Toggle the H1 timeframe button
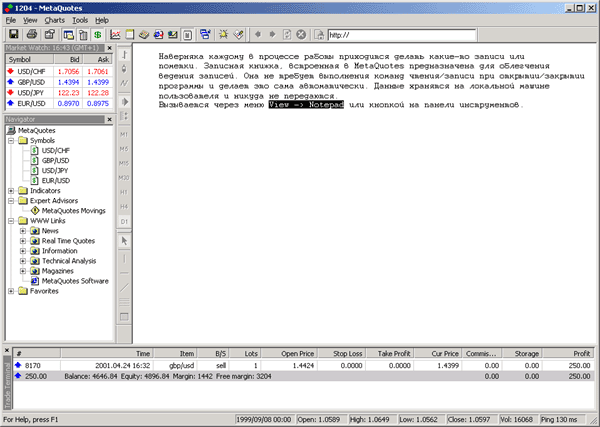 [x=124, y=192]
